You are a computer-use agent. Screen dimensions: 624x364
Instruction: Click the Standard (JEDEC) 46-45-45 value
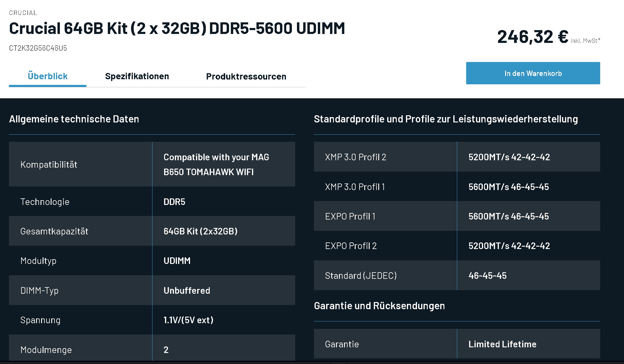pos(487,276)
